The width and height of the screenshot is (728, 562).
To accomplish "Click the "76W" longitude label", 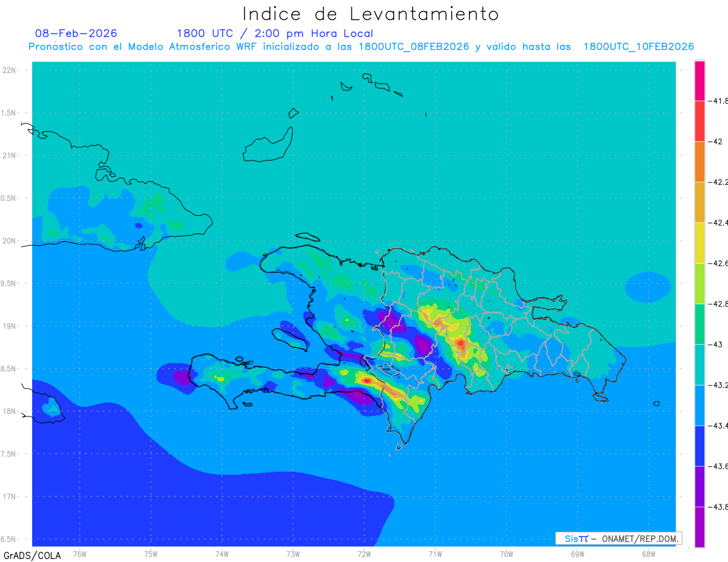I will pyautogui.click(x=79, y=554).
